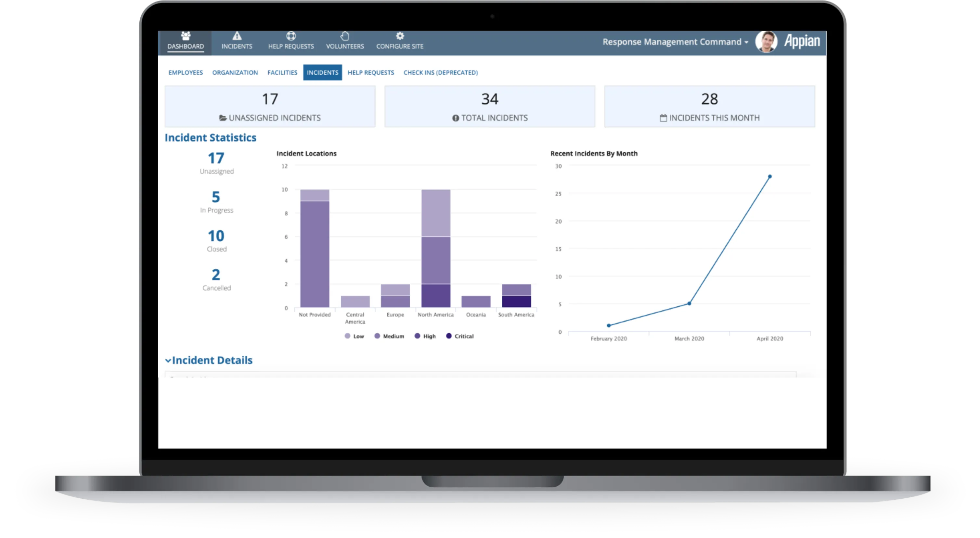The image size is (980, 538).
Task: Click the North America stacked bar
Action: 436,248
